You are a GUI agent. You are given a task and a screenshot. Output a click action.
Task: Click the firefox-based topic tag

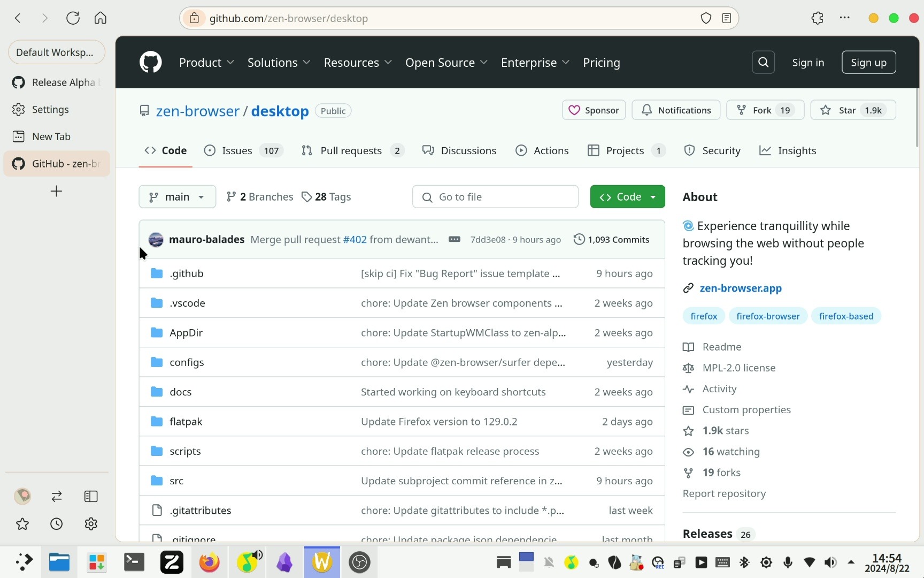point(846,316)
